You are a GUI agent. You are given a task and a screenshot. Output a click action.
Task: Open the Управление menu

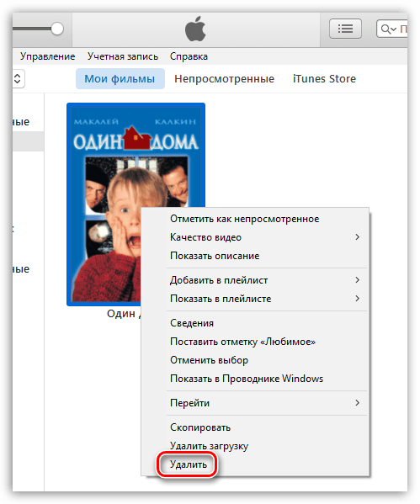(x=48, y=56)
